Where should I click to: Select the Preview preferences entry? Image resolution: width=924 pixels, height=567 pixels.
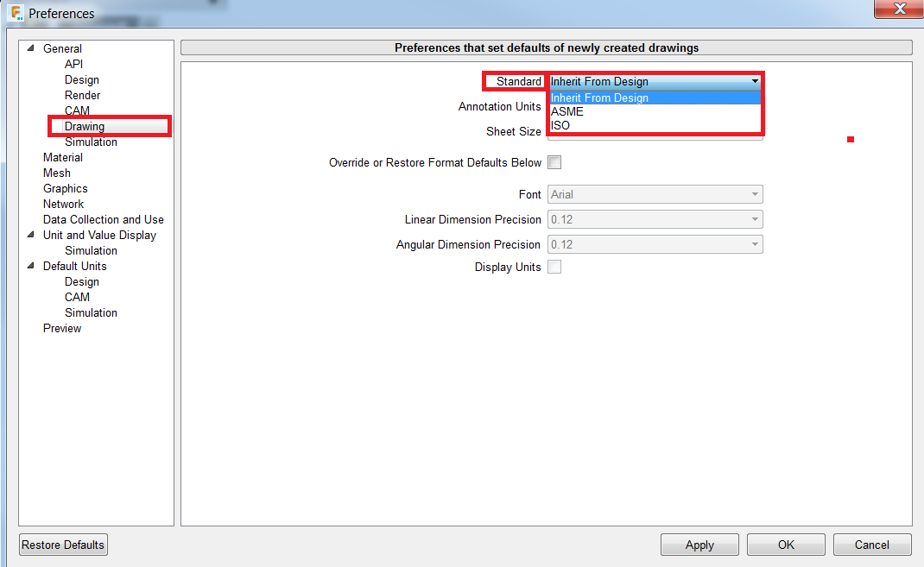61,328
